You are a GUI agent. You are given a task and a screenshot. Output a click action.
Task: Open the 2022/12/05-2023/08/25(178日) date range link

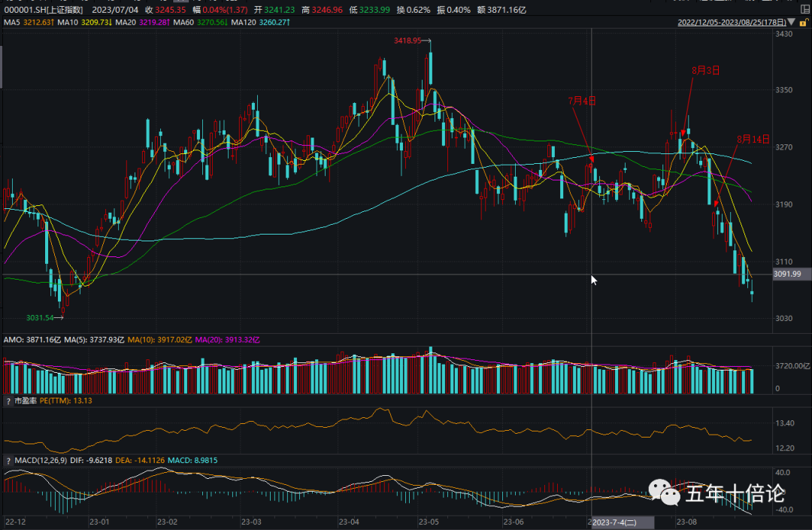click(732, 23)
